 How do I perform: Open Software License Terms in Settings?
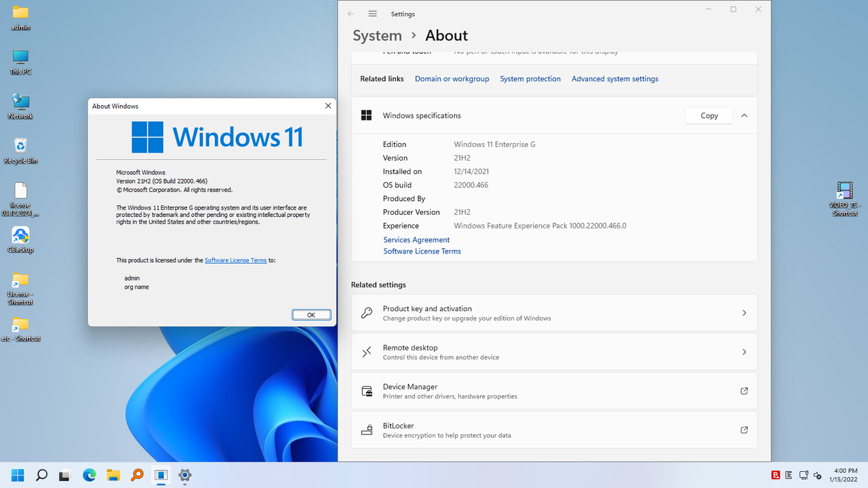pyautogui.click(x=422, y=251)
